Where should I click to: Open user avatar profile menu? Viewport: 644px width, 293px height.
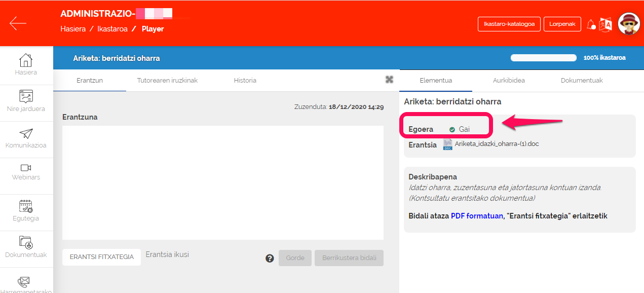(x=629, y=24)
